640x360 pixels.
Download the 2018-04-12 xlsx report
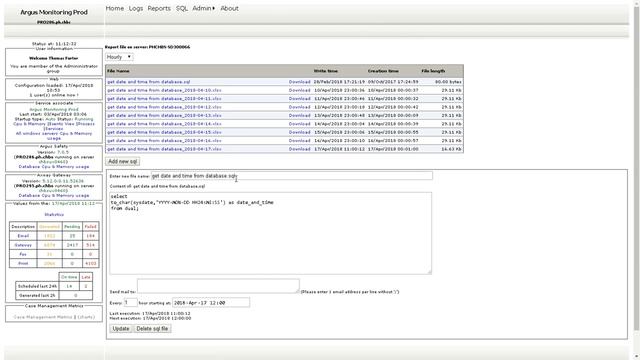300,107
